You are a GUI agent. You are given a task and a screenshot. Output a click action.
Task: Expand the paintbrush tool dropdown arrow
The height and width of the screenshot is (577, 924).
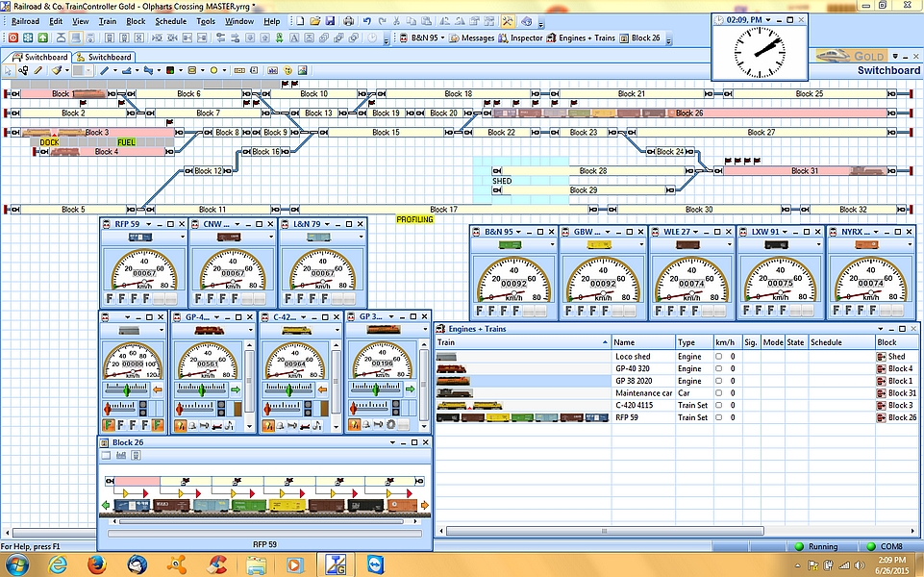pos(66,70)
